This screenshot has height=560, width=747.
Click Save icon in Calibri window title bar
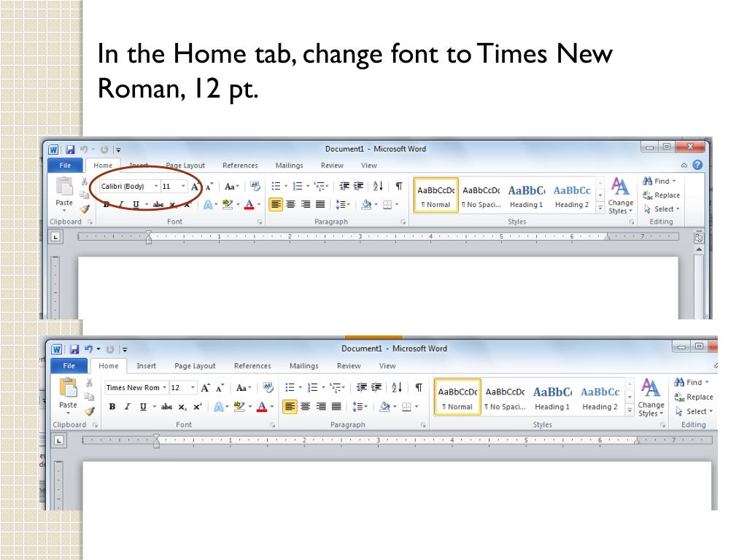[70, 149]
